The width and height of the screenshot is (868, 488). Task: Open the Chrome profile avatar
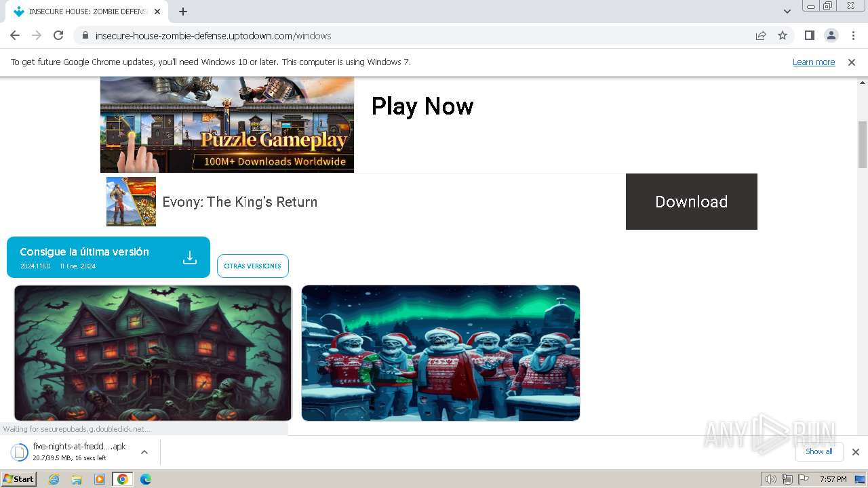[831, 35]
